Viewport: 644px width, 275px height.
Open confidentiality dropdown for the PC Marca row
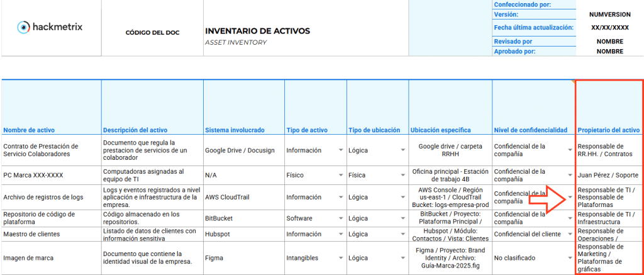[570, 176]
